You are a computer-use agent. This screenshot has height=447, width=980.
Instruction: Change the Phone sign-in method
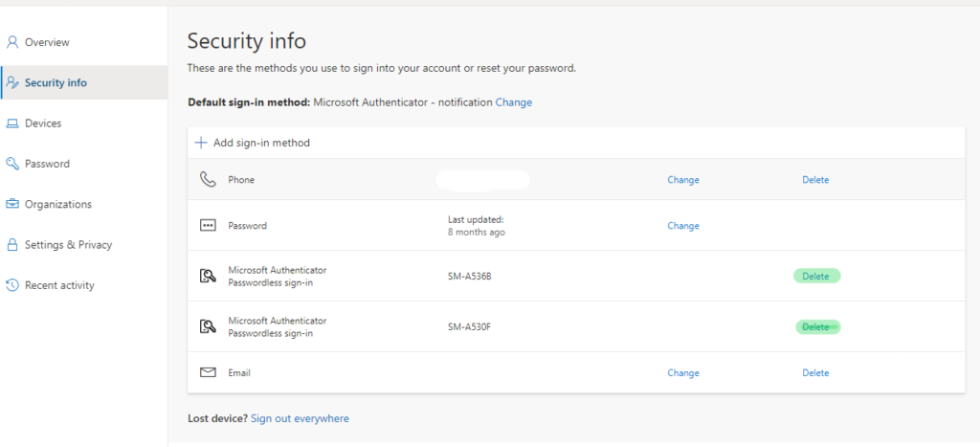[x=683, y=180]
